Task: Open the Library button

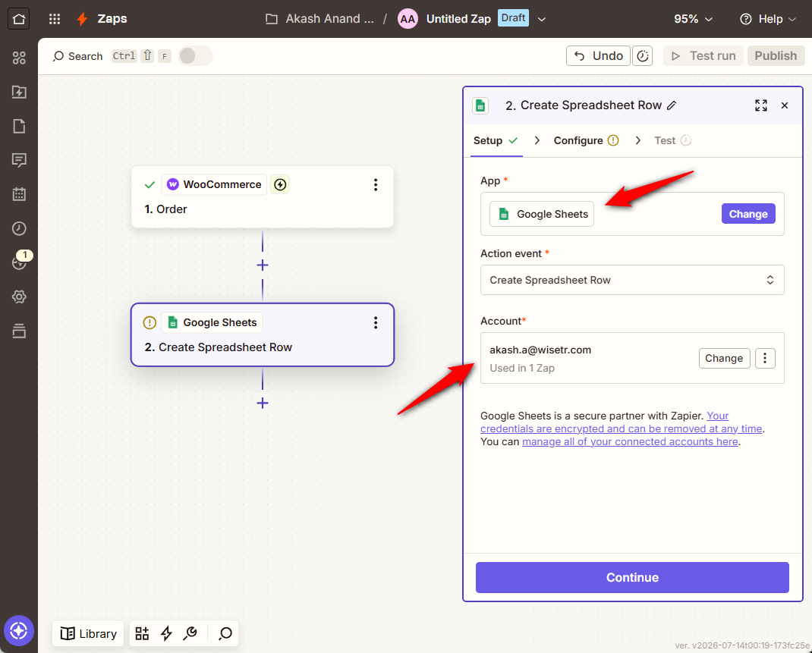Action: (88, 633)
